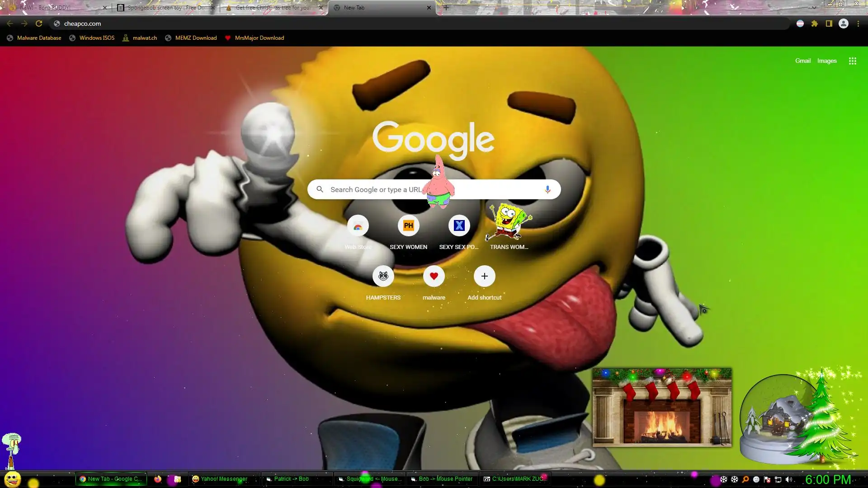Click the fireplace widget thumbnail
868x488 pixels.
[662, 408]
